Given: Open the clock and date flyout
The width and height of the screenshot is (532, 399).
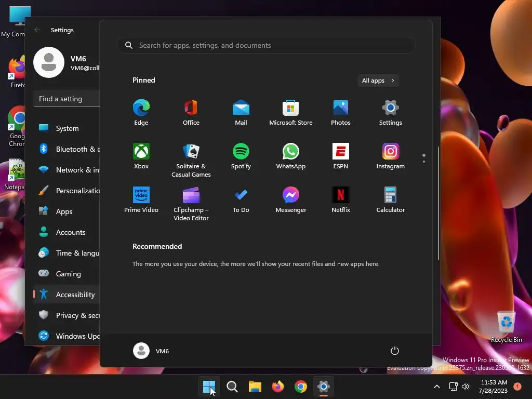Looking at the screenshot, I should (x=494, y=387).
